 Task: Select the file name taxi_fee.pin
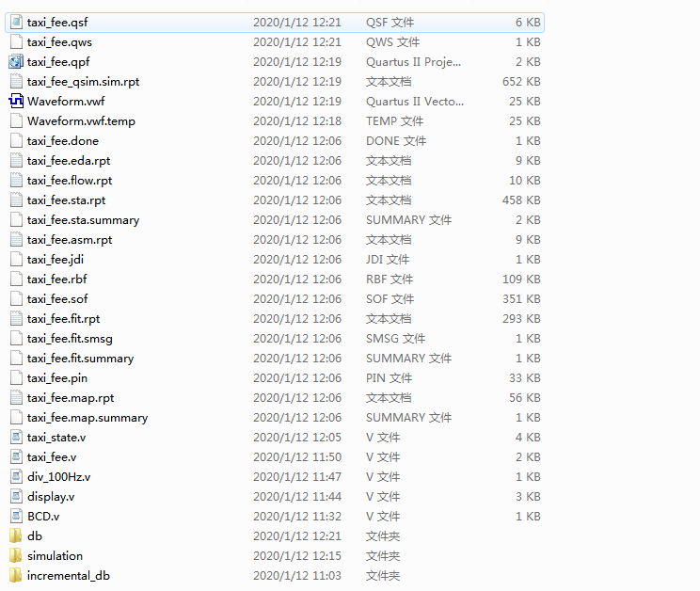57,378
